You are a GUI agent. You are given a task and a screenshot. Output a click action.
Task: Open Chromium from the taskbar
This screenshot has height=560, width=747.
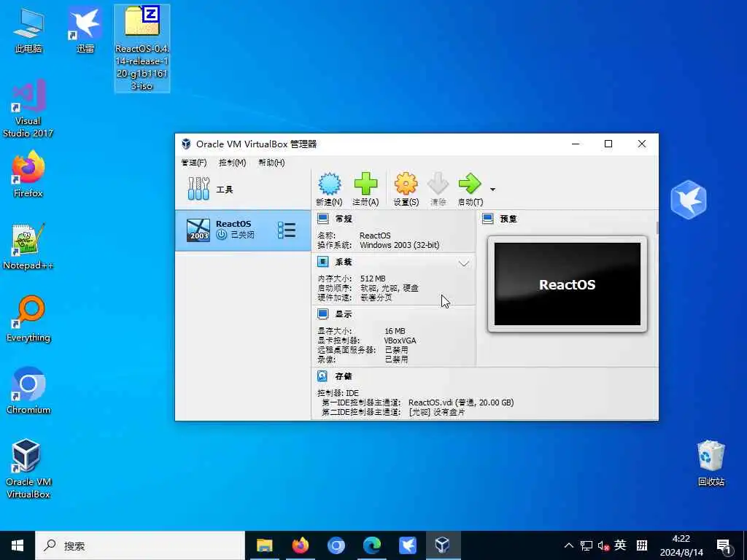point(336,545)
